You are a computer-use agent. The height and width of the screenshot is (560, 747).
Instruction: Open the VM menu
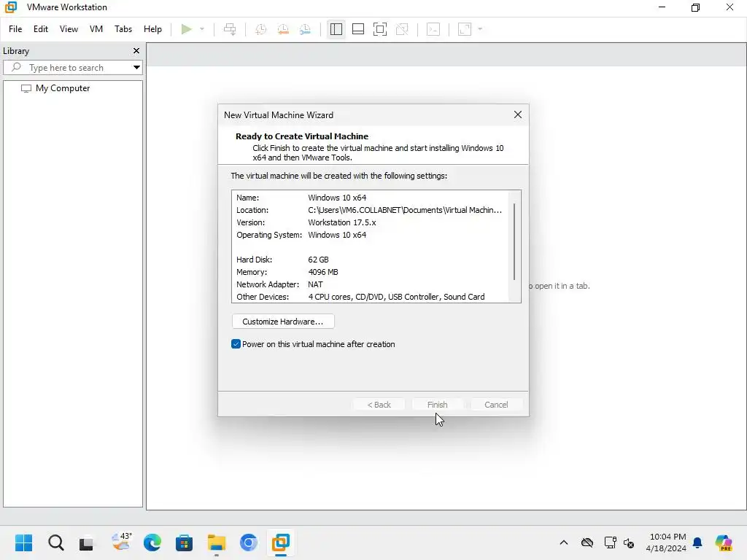coord(96,29)
